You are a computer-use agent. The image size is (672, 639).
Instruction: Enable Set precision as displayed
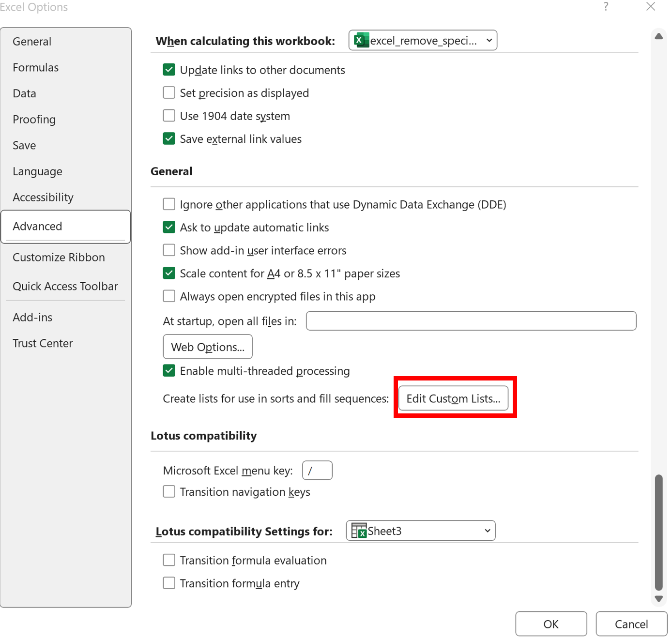click(x=168, y=92)
